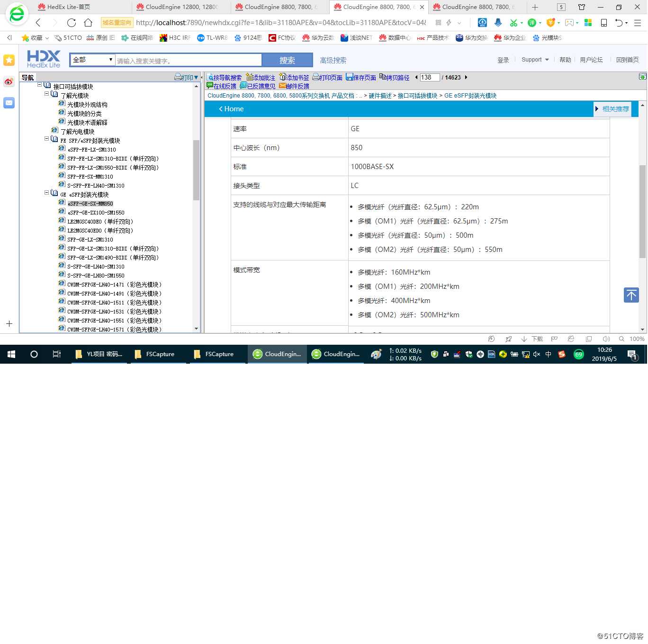The width and height of the screenshot is (648, 644).
Task: Open Weibo icon in browser sidebar
Action: [9, 81]
